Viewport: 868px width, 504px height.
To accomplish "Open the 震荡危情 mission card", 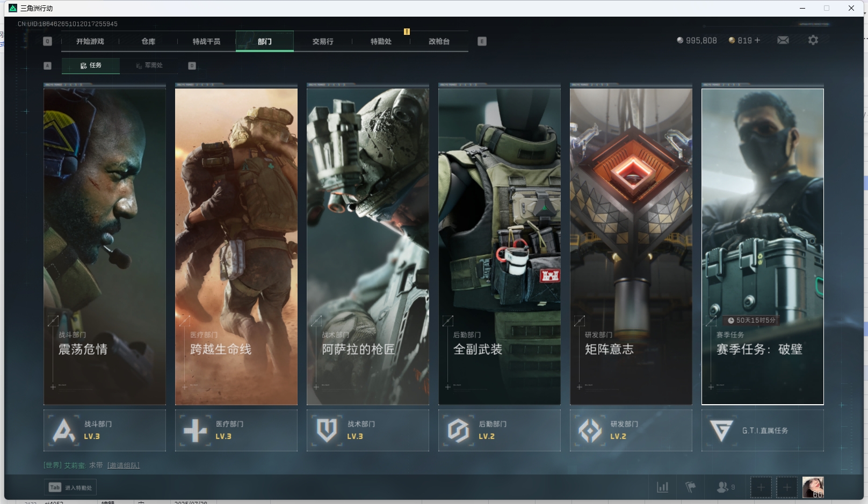I will coord(105,246).
